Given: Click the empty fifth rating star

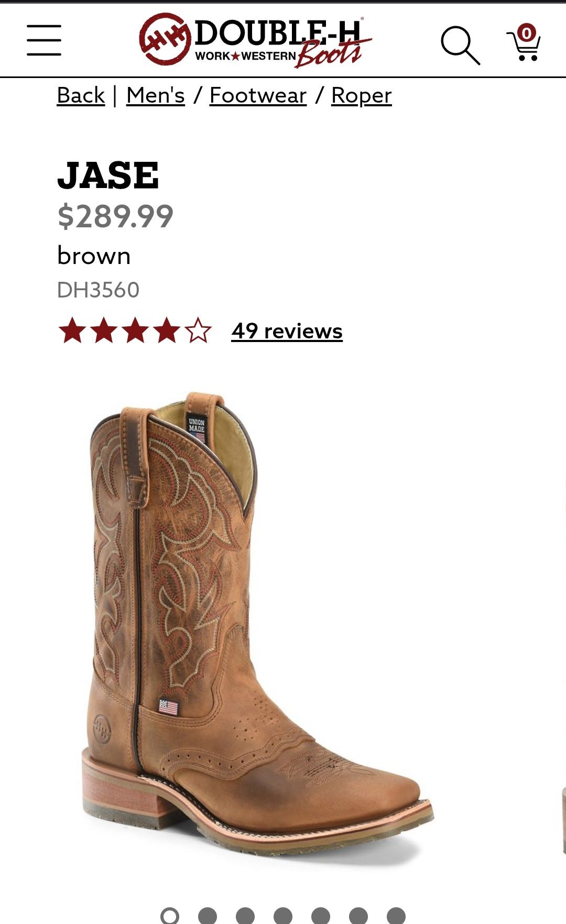Looking at the screenshot, I should pyautogui.click(x=198, y=331).
